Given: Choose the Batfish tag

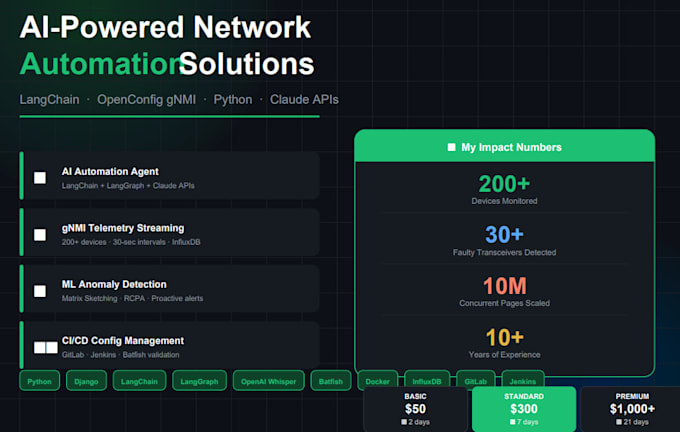Looking at the screenshot, I should coord(331,381).
